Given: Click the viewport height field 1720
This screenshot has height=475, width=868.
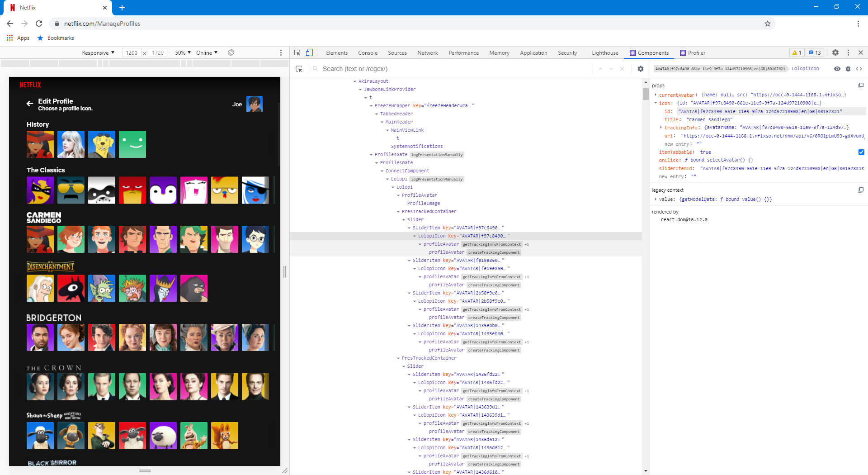Looking at the screenshot, I should pyautogui.click(x=158, y=53).
